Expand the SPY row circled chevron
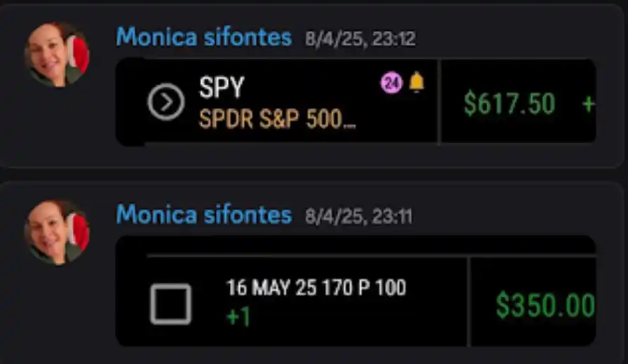Viewport: 628px width, 364px height. (x=166, y=102)
